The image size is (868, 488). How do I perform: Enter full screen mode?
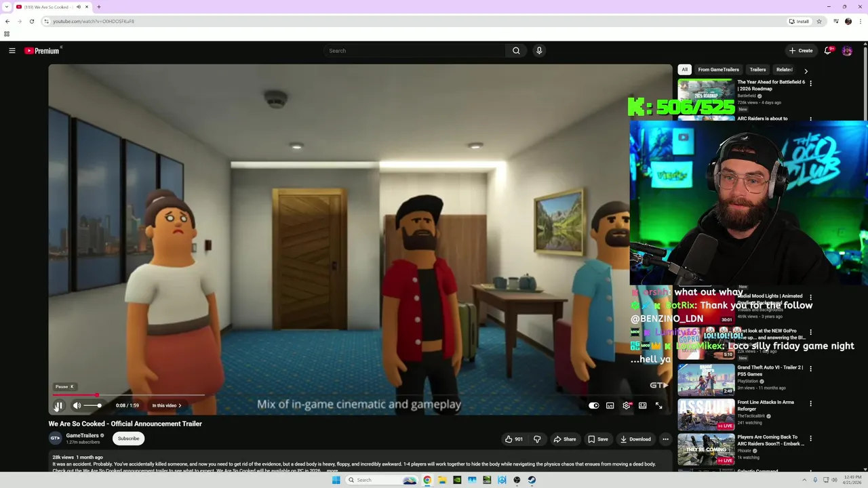658,405
